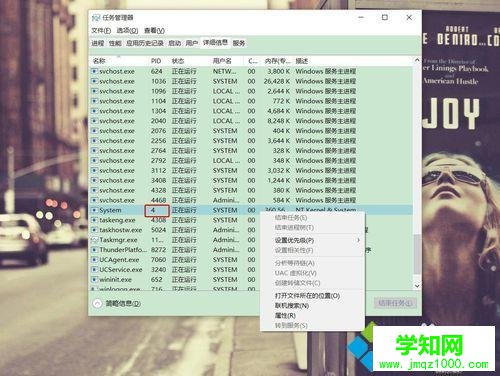The width and height of the screenshot is (500, 376).
Task: Switch to the 用户 tab
Action: click(x=192, y=43)
